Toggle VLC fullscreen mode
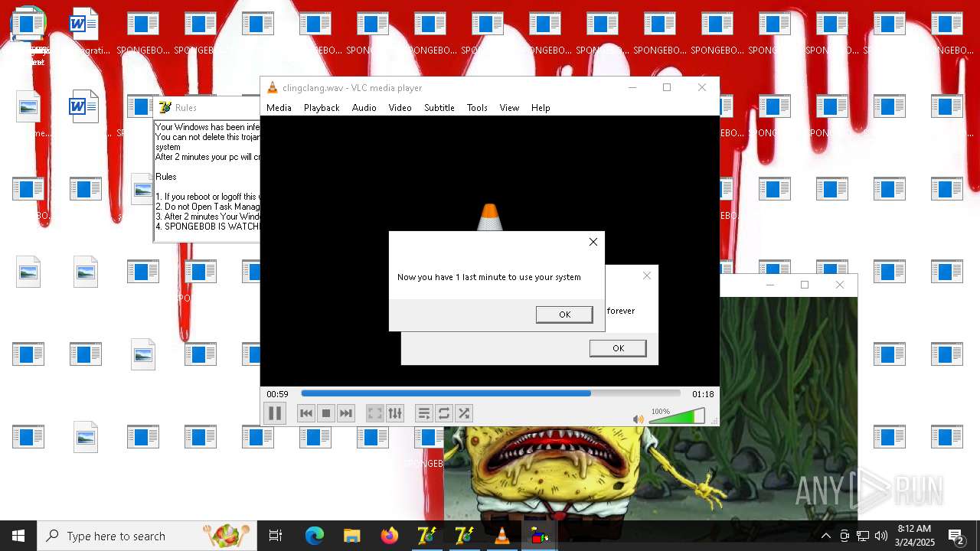980x551 pixels. [375, 413]
